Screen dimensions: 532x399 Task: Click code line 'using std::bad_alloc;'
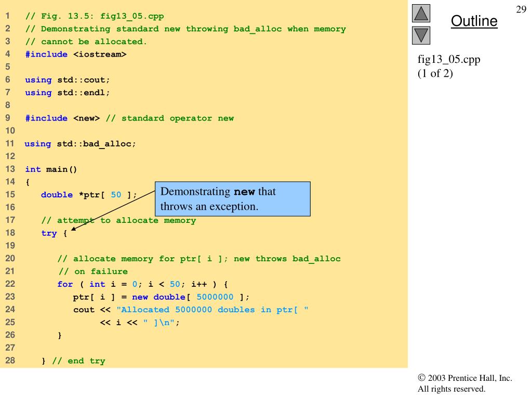coord(80,144)
